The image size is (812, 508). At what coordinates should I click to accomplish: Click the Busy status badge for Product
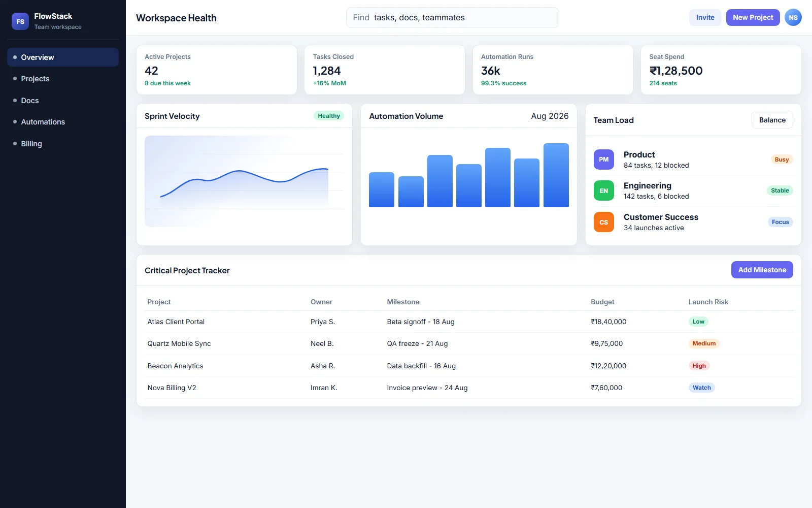pyautogui.click(x=782, y=160)
